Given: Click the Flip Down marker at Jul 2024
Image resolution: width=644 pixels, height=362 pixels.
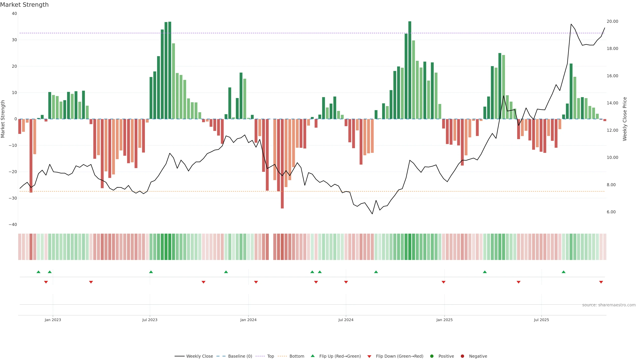Looking at the screenshot, I should (346, 282).
